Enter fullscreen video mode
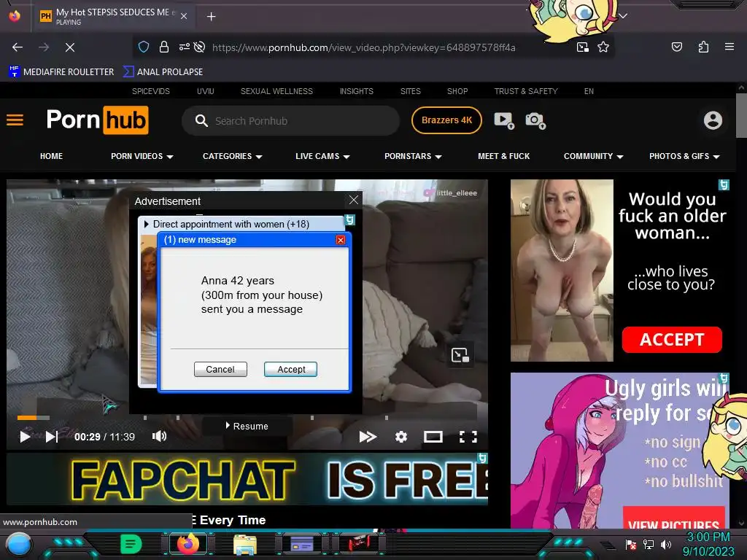 pyautogui.click(x=468, y=437)
